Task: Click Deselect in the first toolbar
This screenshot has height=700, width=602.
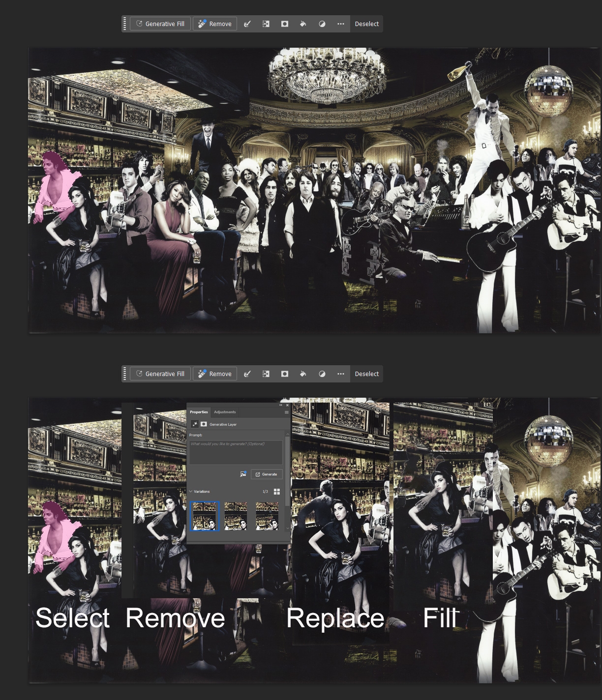Action: pyautogui.click(x=367, y=24)
